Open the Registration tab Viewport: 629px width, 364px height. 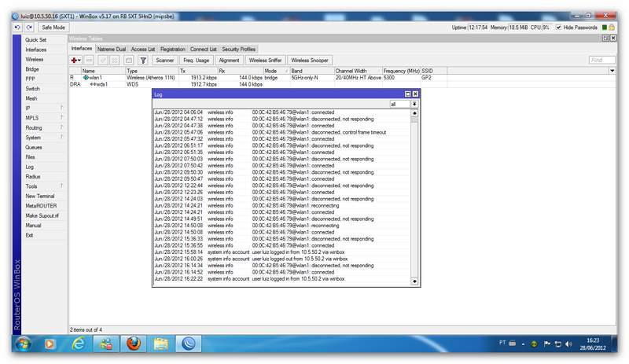173,49
